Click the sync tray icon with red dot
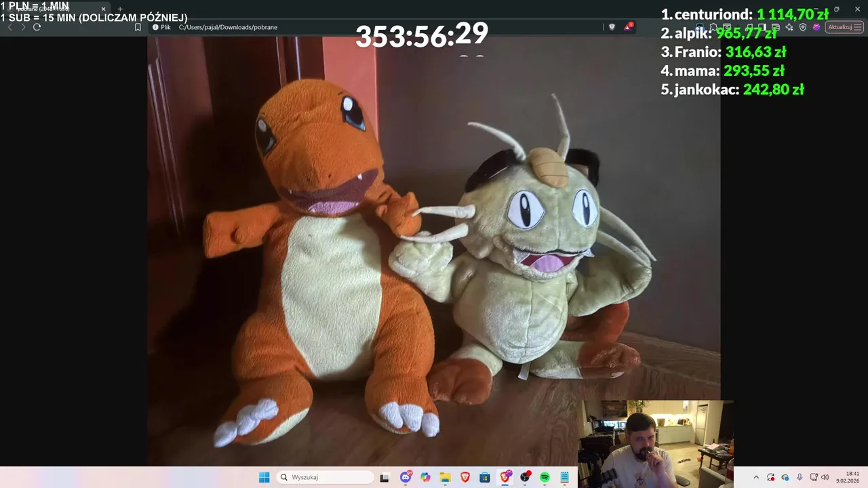 point(770,477)
